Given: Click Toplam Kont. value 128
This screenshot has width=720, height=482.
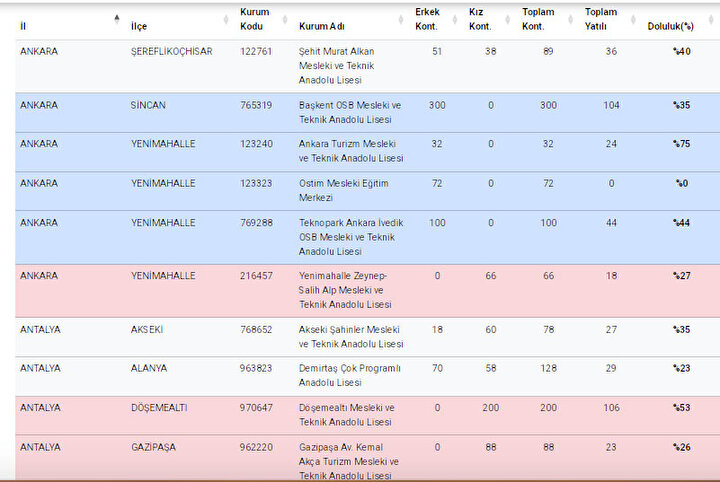Looking at the screenshot, I should coord(548,368).
